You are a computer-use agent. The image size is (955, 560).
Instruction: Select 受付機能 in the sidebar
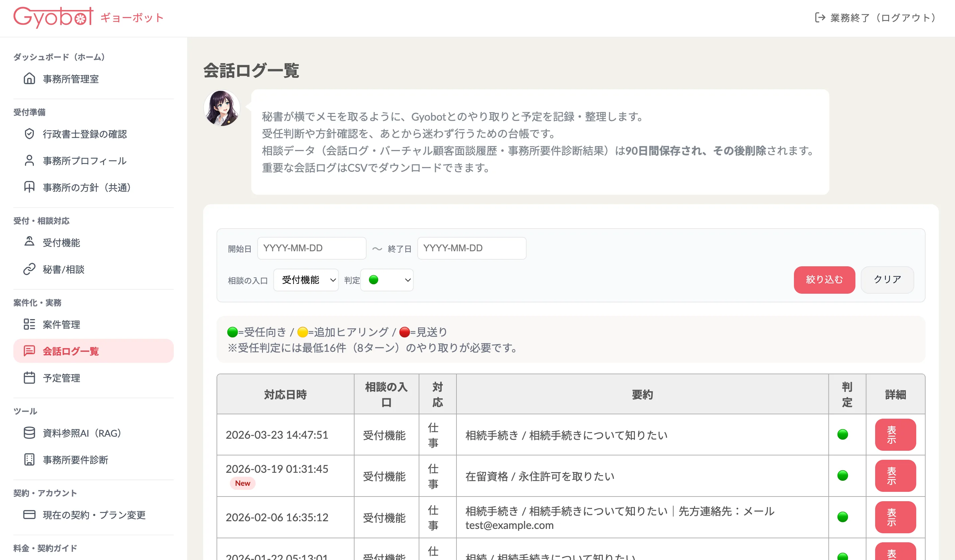click(61, 243)
